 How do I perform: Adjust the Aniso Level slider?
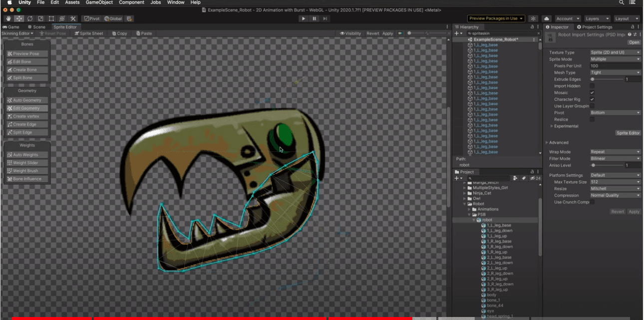point(607,165)
